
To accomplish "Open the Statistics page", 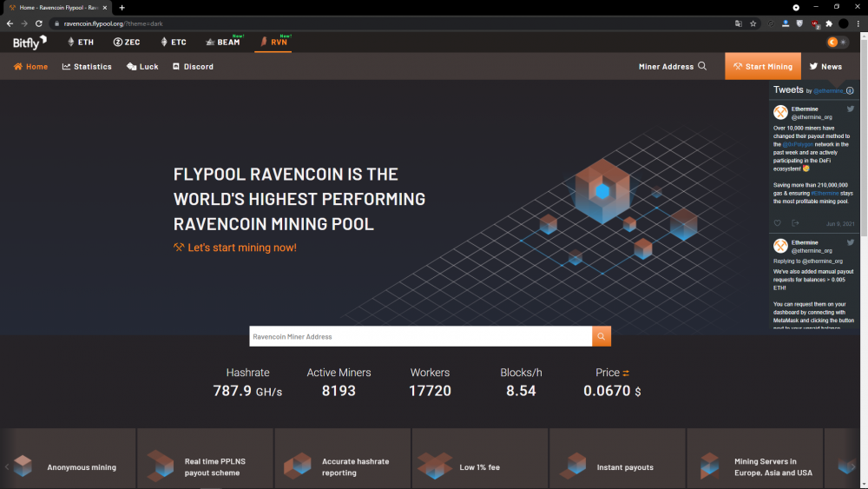I will [87, 67].
